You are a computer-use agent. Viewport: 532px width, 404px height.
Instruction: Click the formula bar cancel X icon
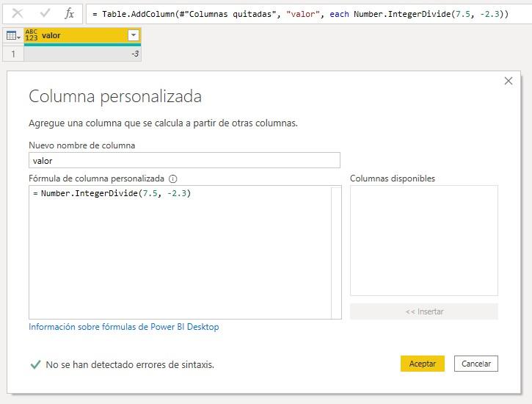point(18,13)
